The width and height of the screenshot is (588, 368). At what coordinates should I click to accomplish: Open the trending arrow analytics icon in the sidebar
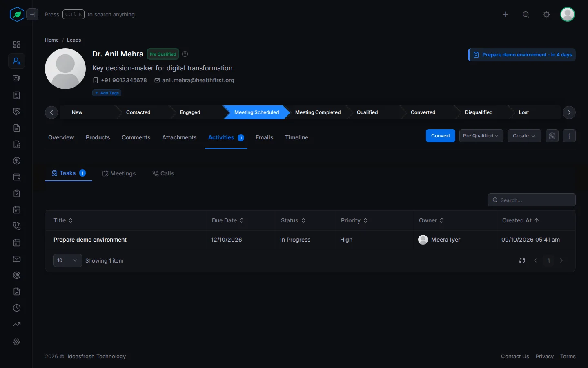coord(17,324)
